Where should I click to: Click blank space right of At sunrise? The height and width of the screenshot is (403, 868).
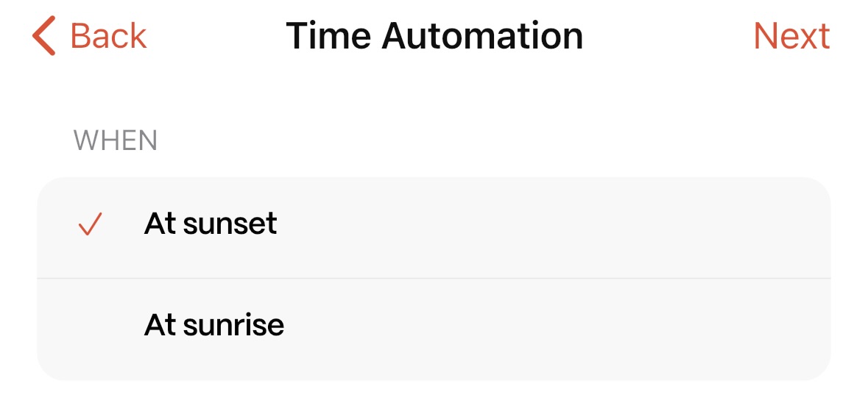[x=552, y=325]
